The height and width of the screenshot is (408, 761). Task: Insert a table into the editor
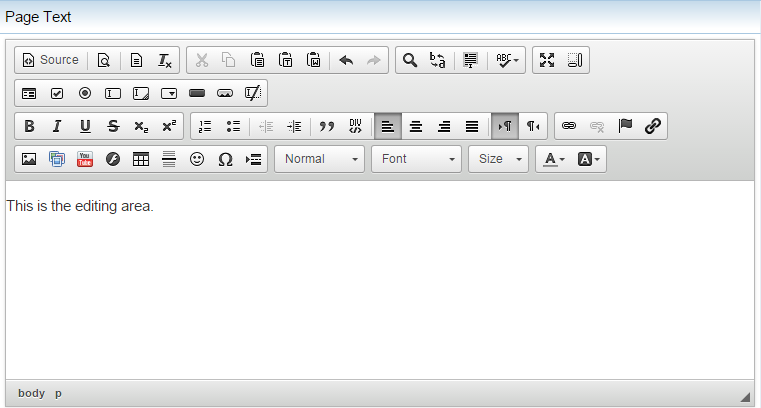tap(141, 159)
